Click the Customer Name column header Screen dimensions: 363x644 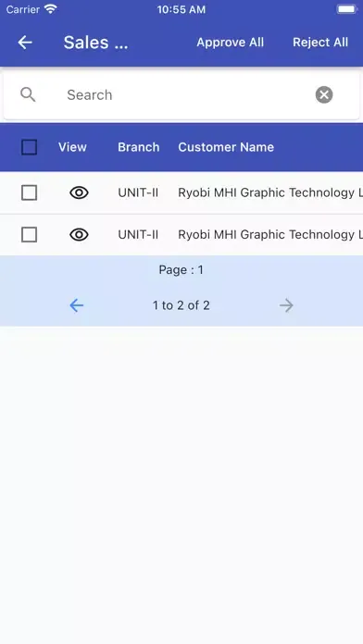[226, 147]
